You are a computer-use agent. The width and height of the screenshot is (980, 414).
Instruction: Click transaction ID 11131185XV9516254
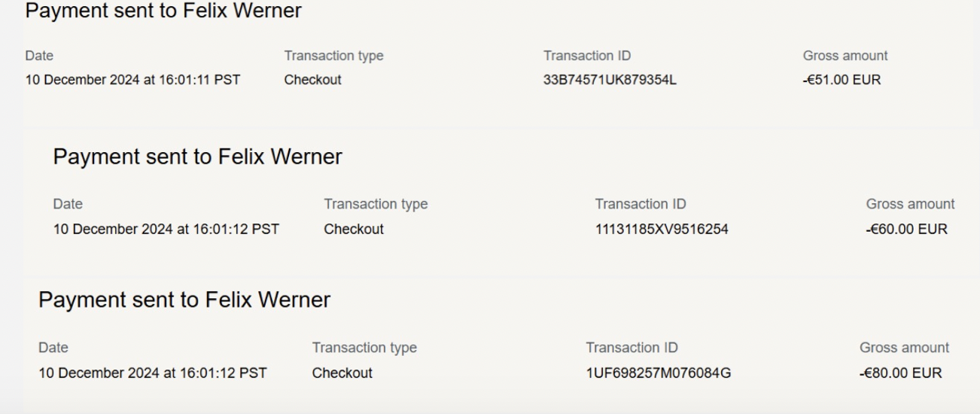pos(661,230)
